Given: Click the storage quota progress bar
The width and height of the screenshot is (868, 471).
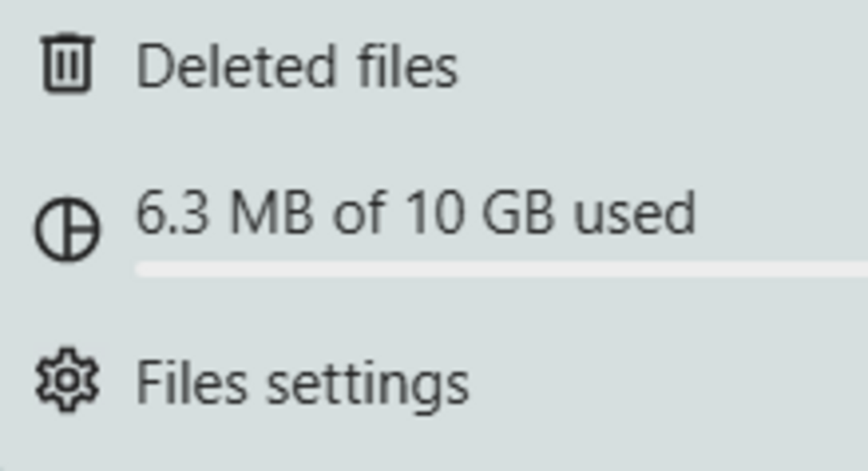Looking at the screenshot, I should tap(500, 269).
